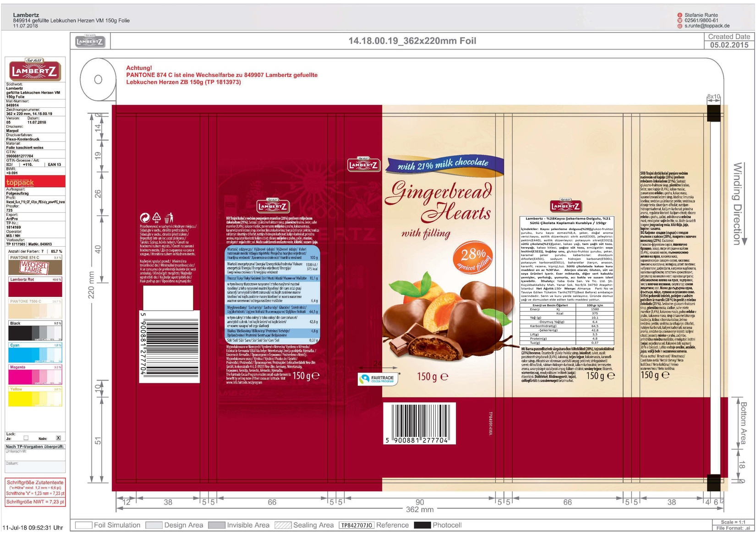Click the 'Created Date' label
Viewport: 756px width, 535px height.
[x=729, y=36]
